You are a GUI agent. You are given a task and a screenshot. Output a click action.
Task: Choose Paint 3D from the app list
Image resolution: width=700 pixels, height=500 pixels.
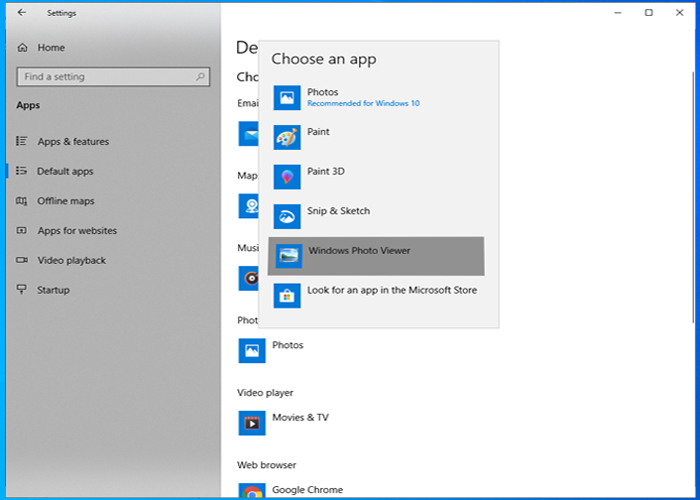376,177
